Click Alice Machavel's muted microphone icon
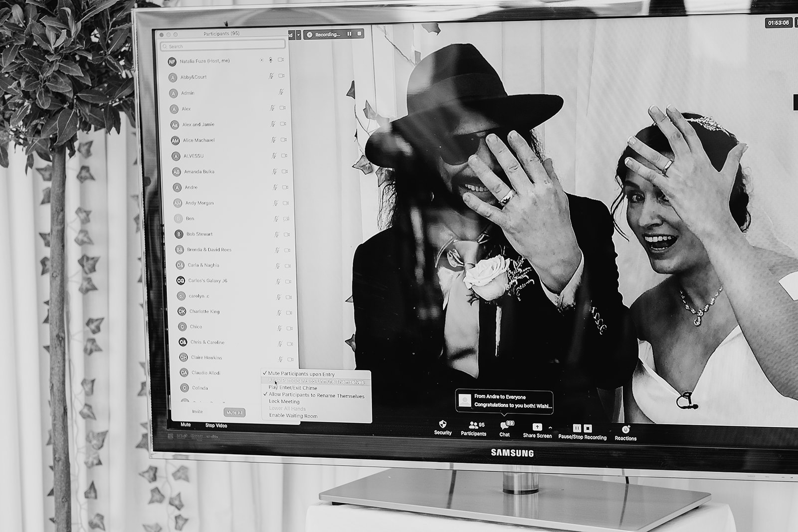The image size is (798, 532). [273, 140]
